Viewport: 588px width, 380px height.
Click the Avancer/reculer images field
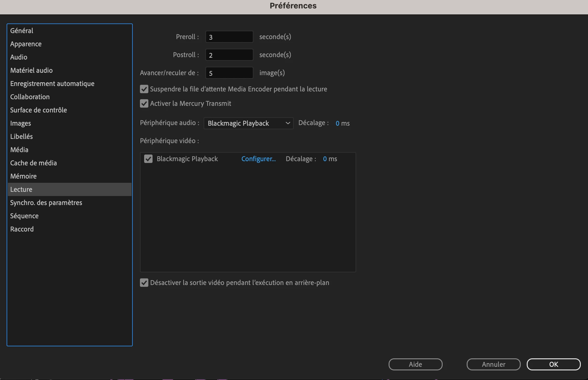[x=229, y=73]
